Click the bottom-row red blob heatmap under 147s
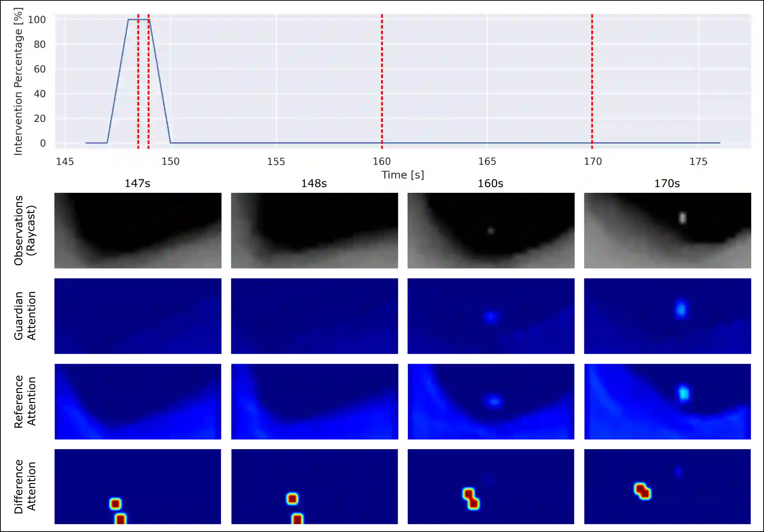Screen dimensions: 764x532 click(138, 487)
